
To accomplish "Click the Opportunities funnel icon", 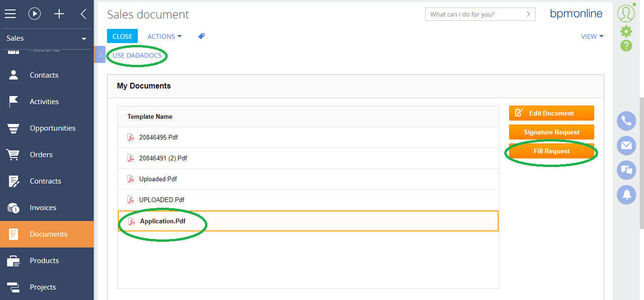I will tap(13, 128).
